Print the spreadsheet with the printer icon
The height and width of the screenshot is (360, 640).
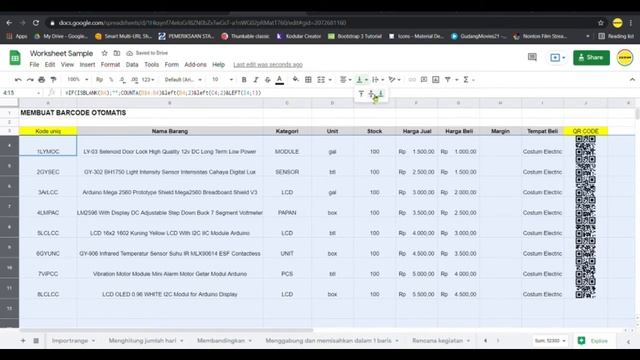point(42,80)
